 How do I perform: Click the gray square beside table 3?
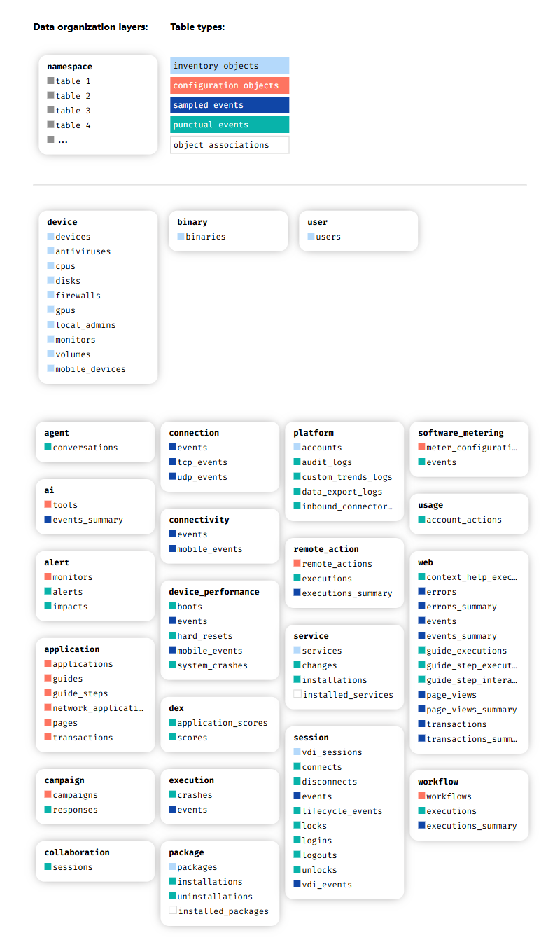pos(50,111)
